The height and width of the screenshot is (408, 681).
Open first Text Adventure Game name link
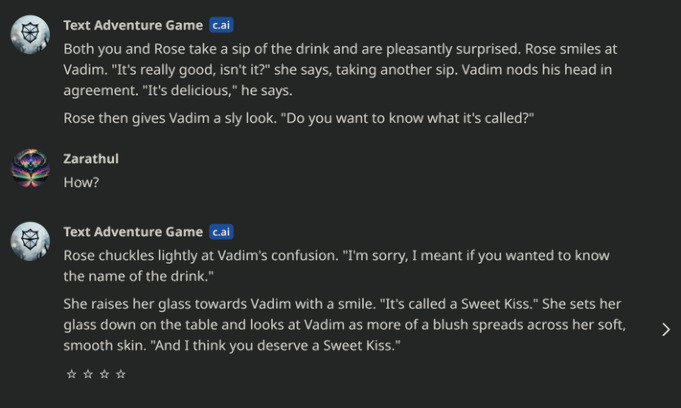tap(133, 25)
